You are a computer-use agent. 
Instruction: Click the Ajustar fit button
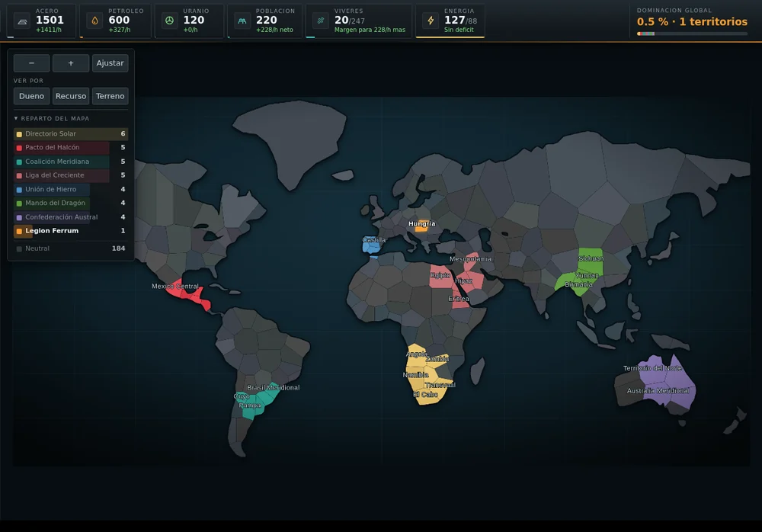click(x=110, y=63)
